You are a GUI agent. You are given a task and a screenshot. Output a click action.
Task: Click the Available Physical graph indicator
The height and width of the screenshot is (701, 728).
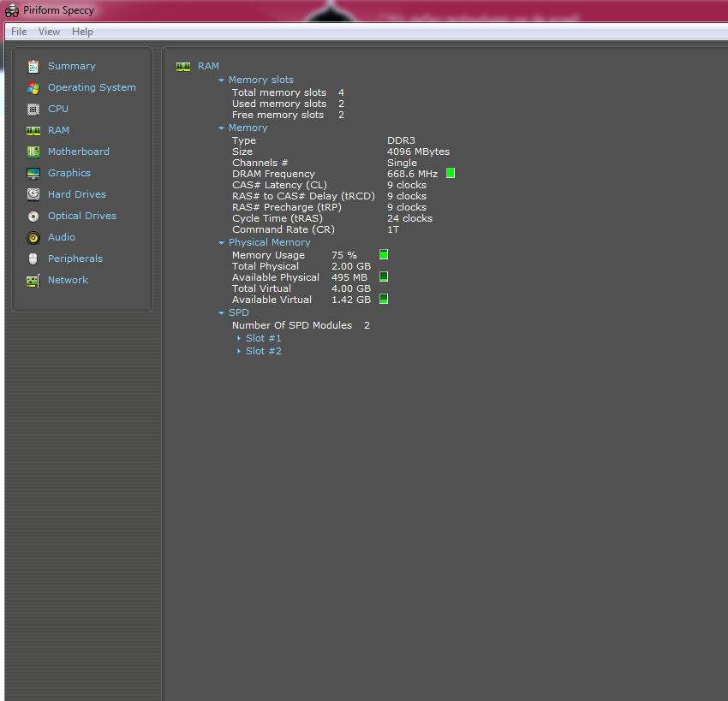(384, 277)
